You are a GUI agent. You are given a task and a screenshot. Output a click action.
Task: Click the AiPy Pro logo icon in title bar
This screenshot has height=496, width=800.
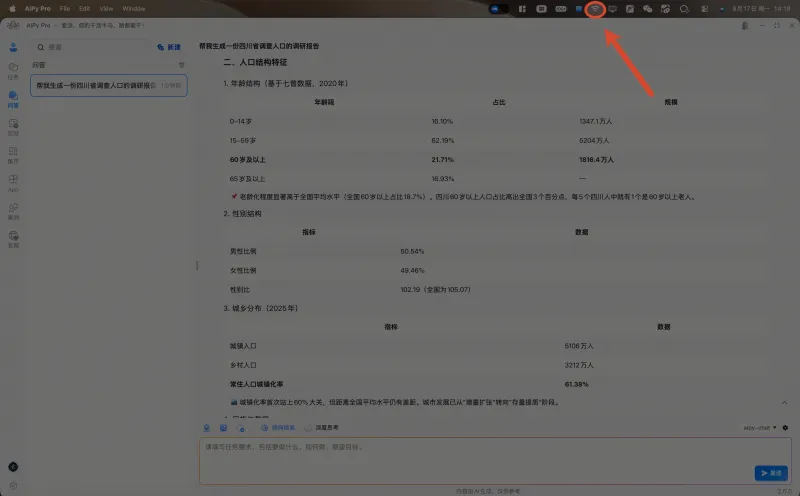click(13, 25)
